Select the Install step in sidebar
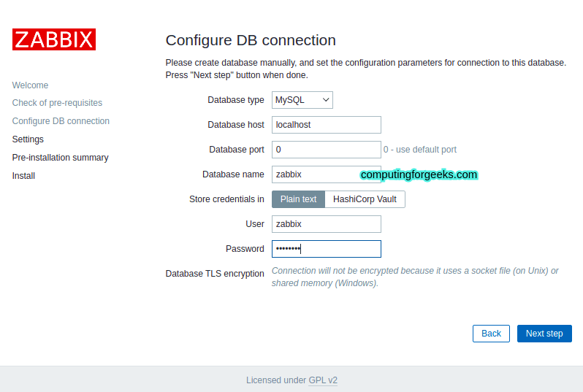This screenshot has width=583, height=392. coord(23,176)
